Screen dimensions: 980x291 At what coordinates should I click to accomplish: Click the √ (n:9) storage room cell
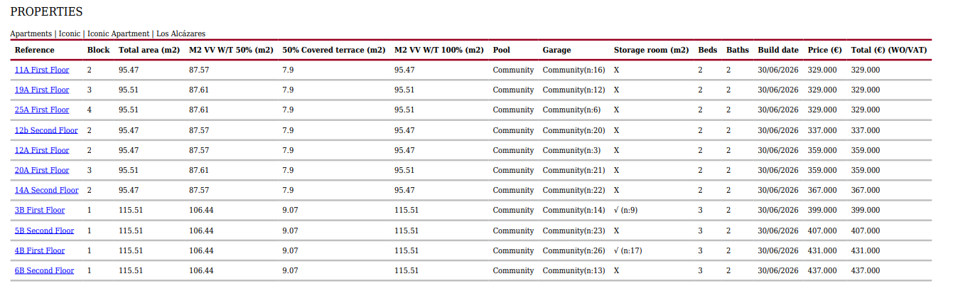click(x=625, y=210)
